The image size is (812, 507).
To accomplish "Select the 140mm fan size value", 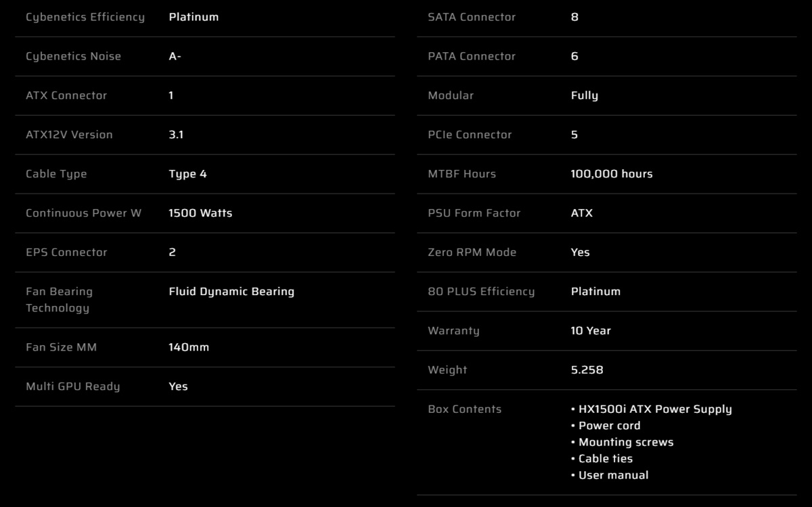I will 189,347.
